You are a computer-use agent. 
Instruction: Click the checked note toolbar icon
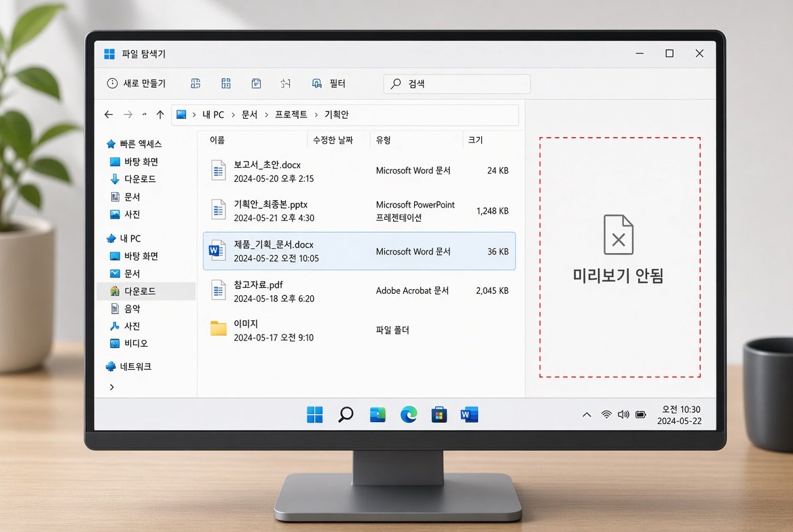[257, 83]
